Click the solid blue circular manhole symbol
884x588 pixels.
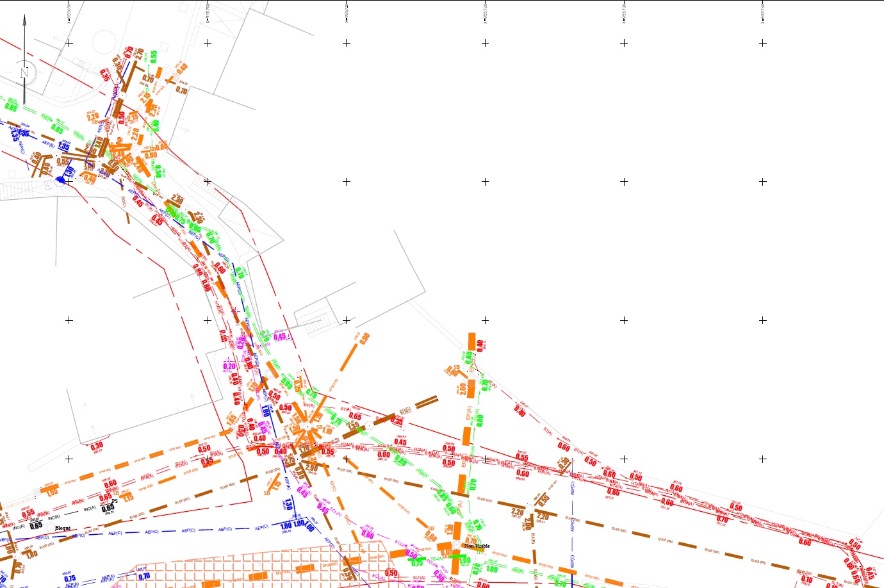point(62,181)
